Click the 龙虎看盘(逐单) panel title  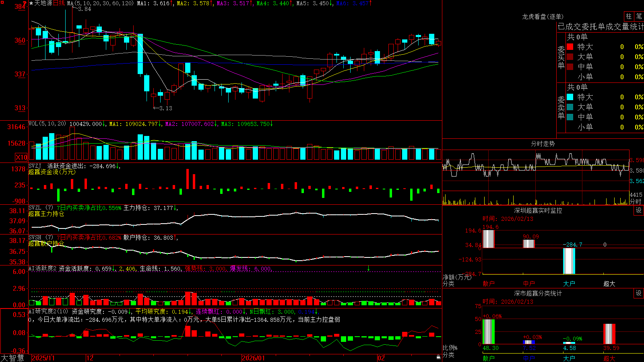click(x=543, y=16)
